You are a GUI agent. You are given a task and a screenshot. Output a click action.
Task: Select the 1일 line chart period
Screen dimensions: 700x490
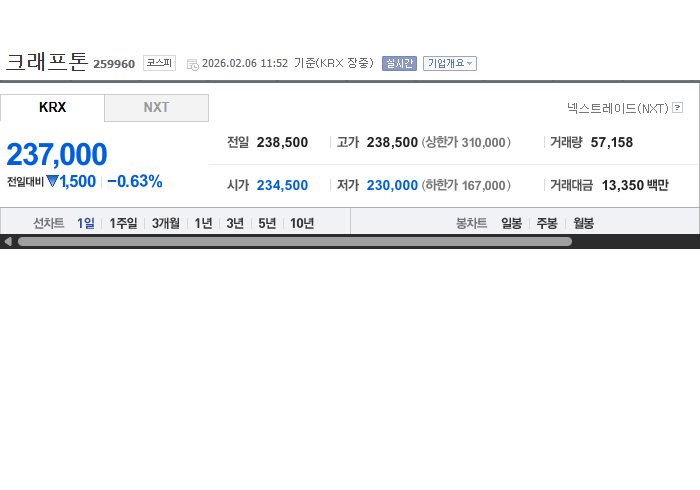(x=86, y=223)
